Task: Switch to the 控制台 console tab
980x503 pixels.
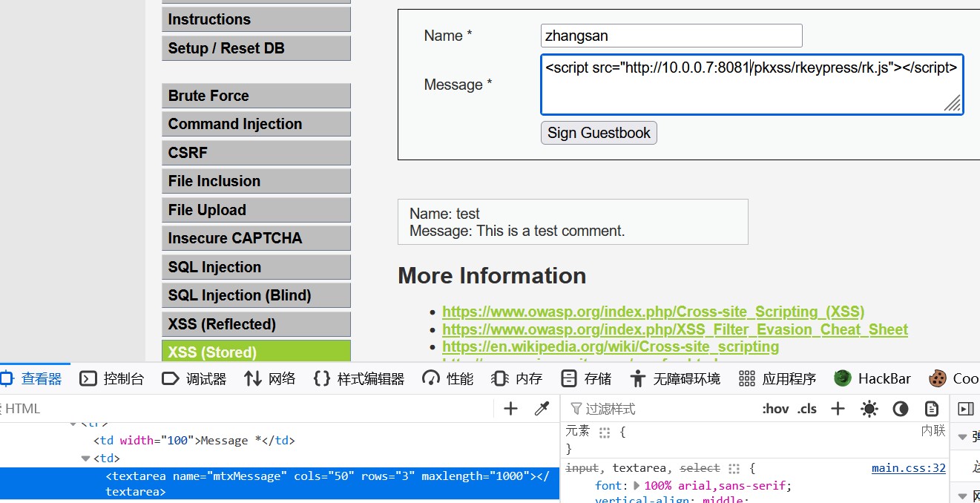Action: 112,378
